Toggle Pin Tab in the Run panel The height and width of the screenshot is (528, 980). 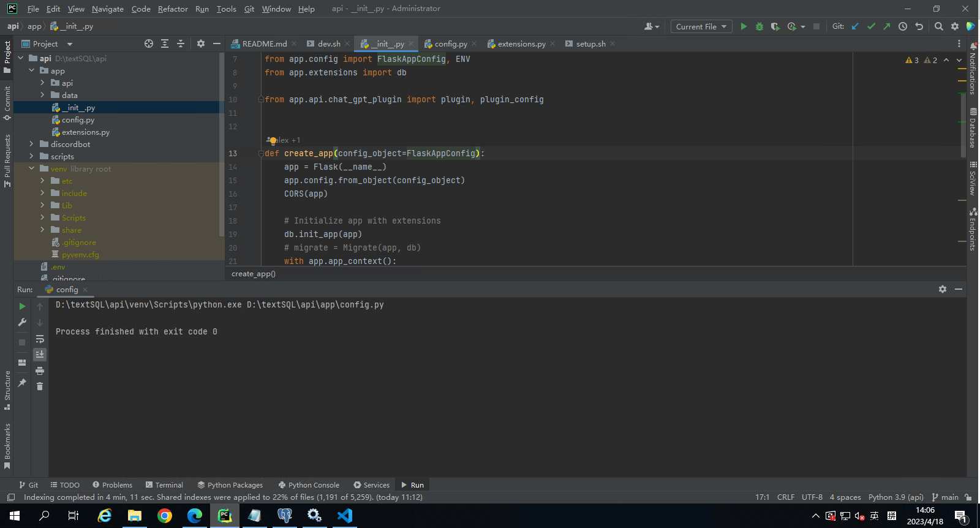pos(22,383)
